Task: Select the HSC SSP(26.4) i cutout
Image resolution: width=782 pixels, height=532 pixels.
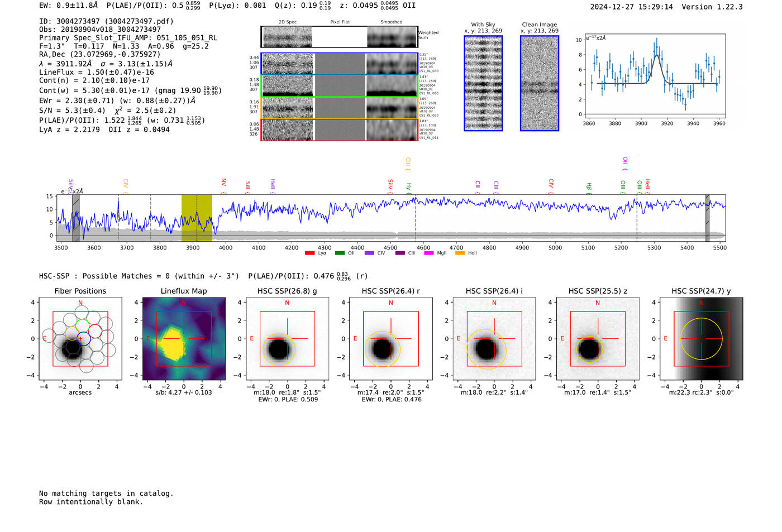Action: [494, 339]
